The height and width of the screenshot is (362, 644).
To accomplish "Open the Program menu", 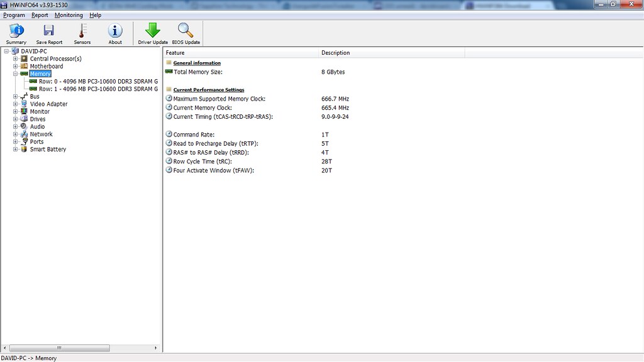I will pyautogui.click(x=14, y=15).
